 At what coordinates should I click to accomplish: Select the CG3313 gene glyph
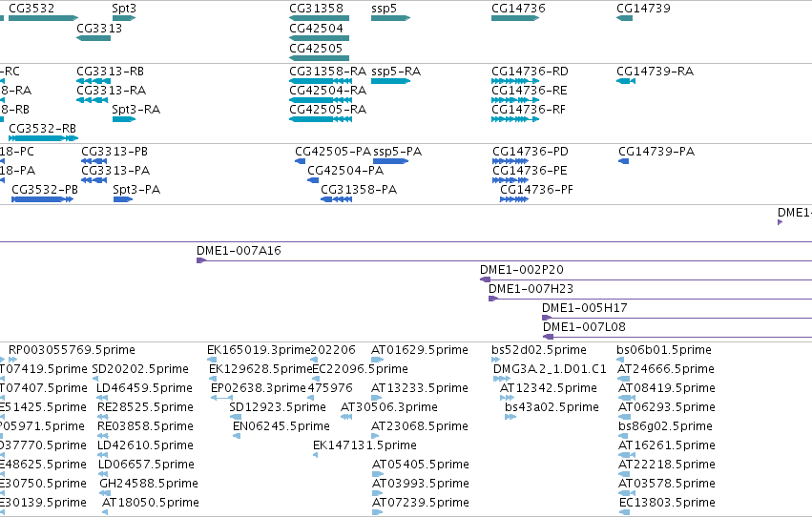tap(94, 38)
